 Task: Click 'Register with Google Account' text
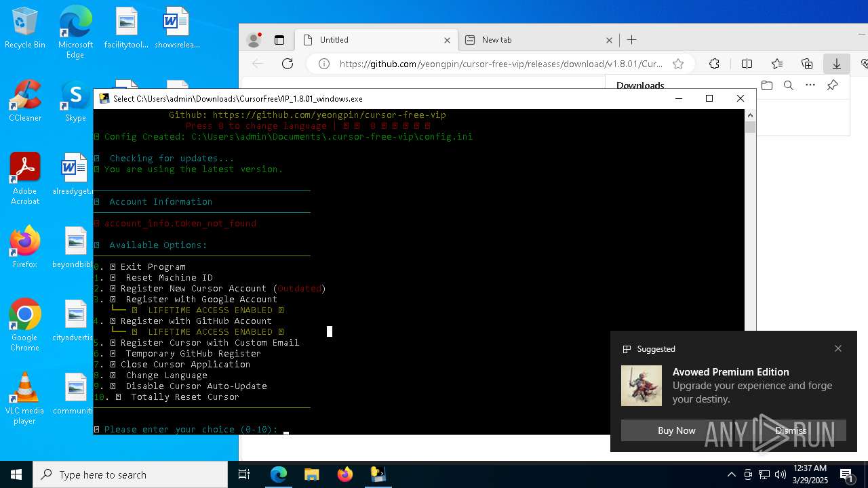pyautogui.click(x=201, y=299)
